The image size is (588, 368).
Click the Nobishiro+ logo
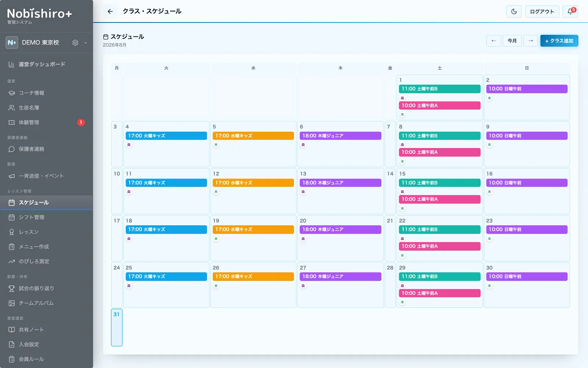coord(39,14)
